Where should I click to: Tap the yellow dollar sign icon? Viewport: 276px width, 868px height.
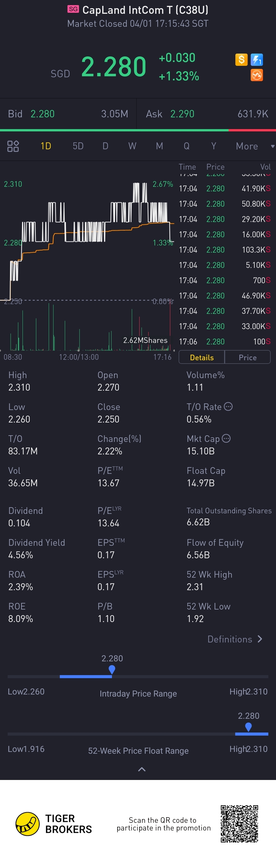tap(241, 60)
